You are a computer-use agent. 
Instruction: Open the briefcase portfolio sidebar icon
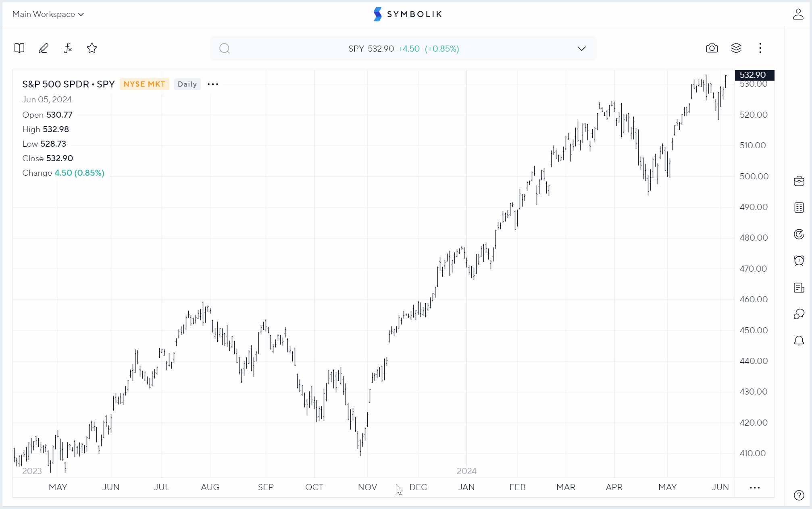tap(799, 181)
